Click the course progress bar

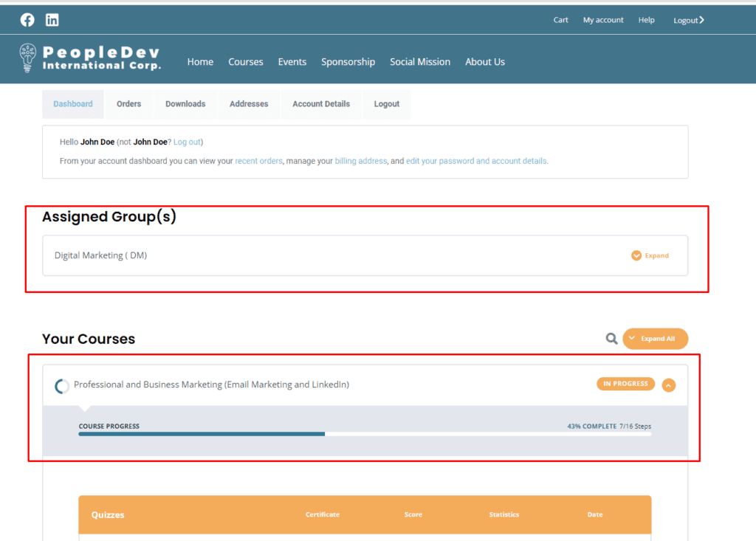[365, 434]
